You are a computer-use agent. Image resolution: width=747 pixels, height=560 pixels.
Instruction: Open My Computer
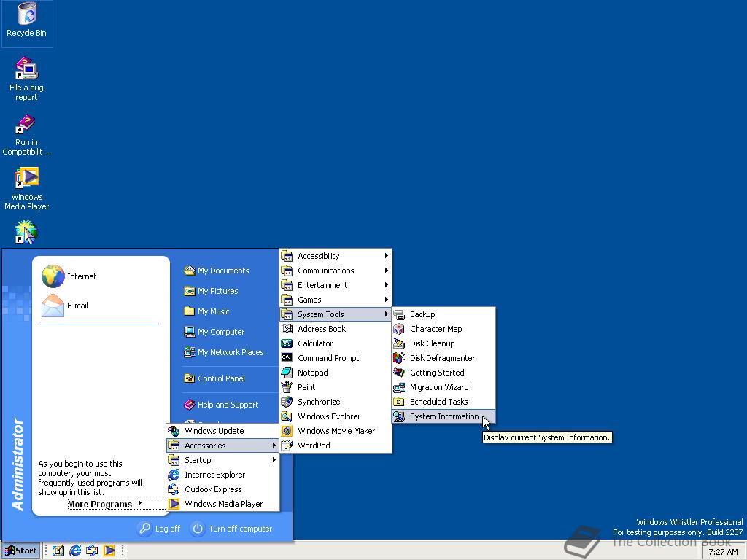click(x=214, y=332)
